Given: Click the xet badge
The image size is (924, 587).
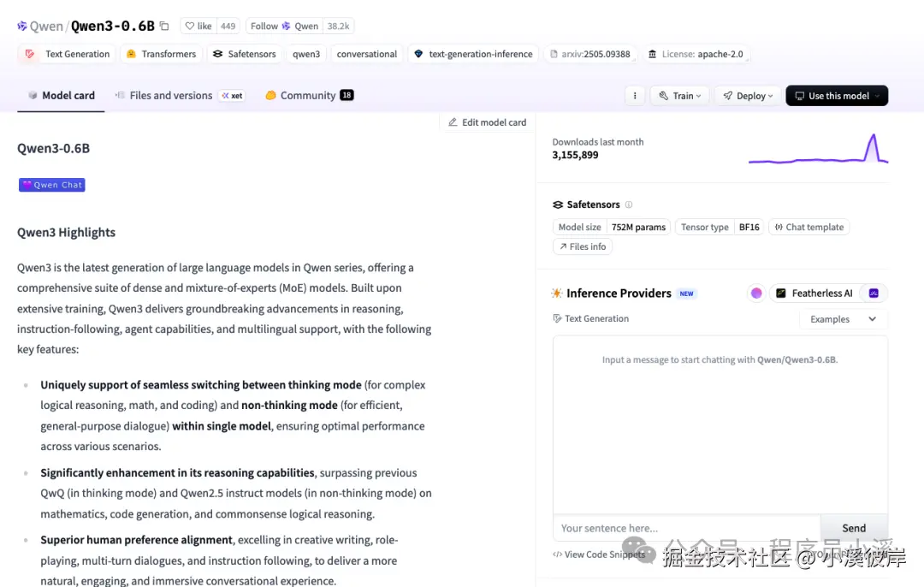Looking at the screenshot, I should pos(232,96).
